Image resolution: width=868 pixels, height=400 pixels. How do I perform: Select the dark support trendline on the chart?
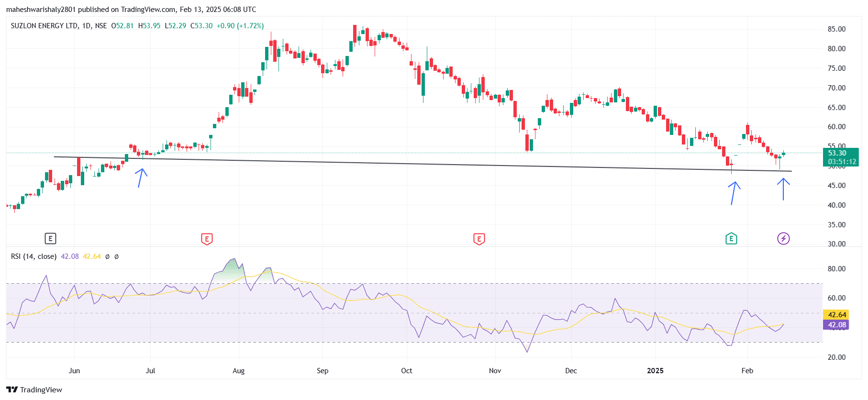[x=423, y=164]
